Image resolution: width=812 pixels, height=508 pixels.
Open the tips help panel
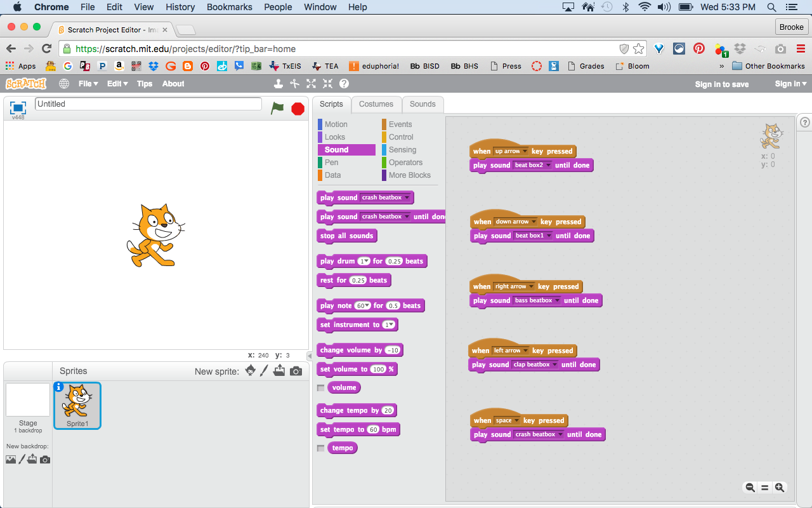[804, 123]
